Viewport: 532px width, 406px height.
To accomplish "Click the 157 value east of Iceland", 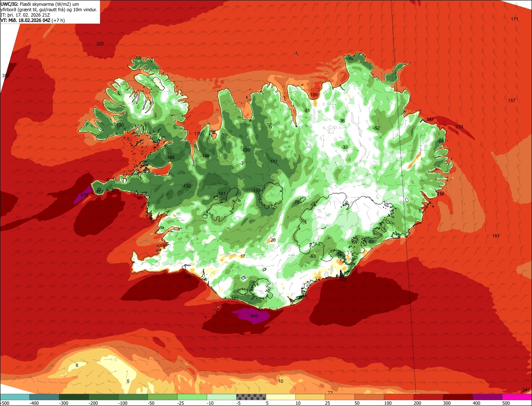I will [512, 100].
